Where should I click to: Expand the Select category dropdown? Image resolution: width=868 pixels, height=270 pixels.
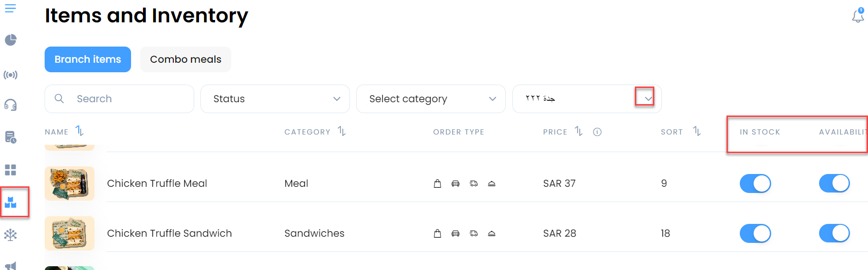(x=431, y=99)
